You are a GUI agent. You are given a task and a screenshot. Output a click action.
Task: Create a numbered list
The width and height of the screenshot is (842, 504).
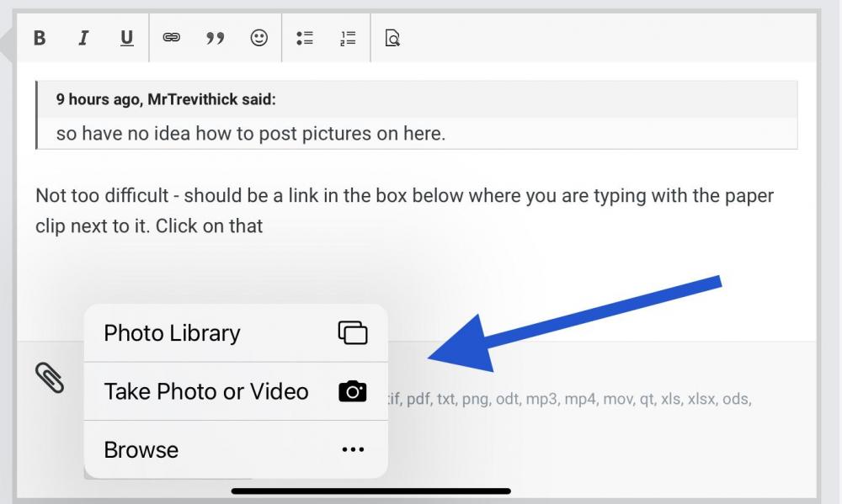click(x=348, y=38)
